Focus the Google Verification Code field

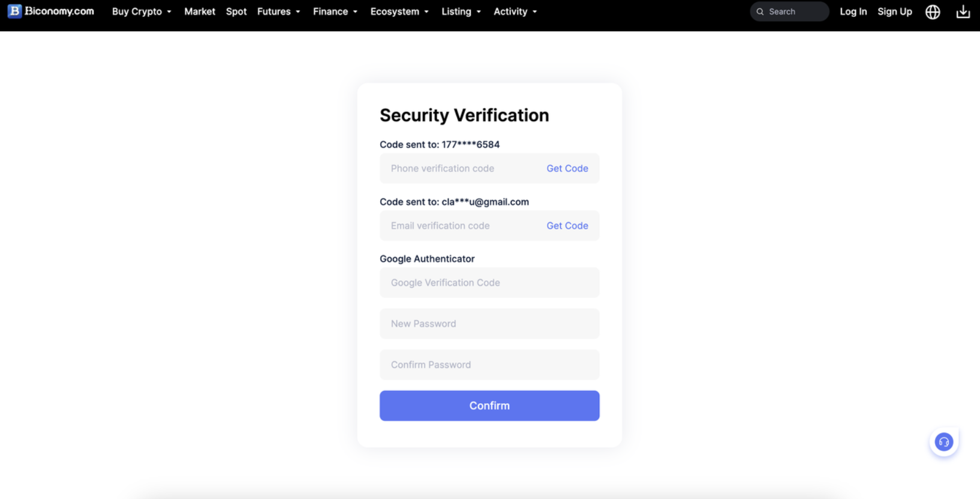tap(489, 283)
